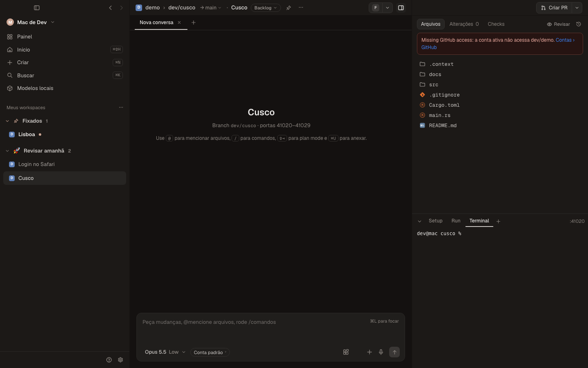Go forward with the right arrow
588x368 pixels.
click(121, 8)
